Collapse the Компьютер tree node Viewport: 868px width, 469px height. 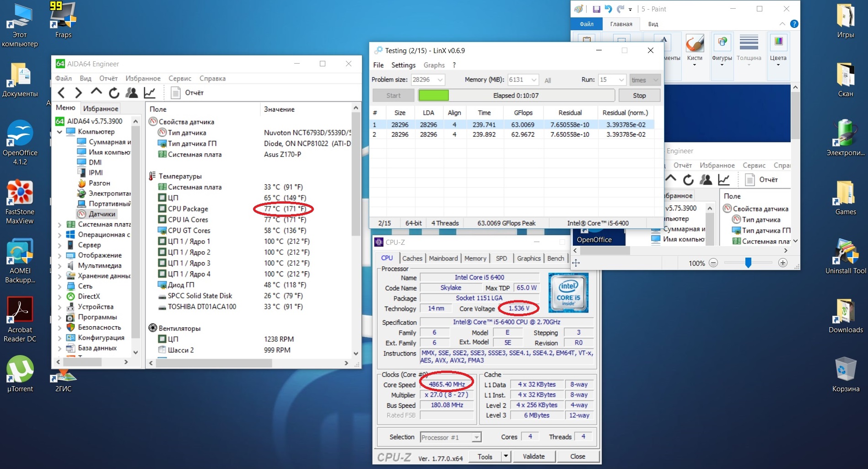tap(59, 132)
